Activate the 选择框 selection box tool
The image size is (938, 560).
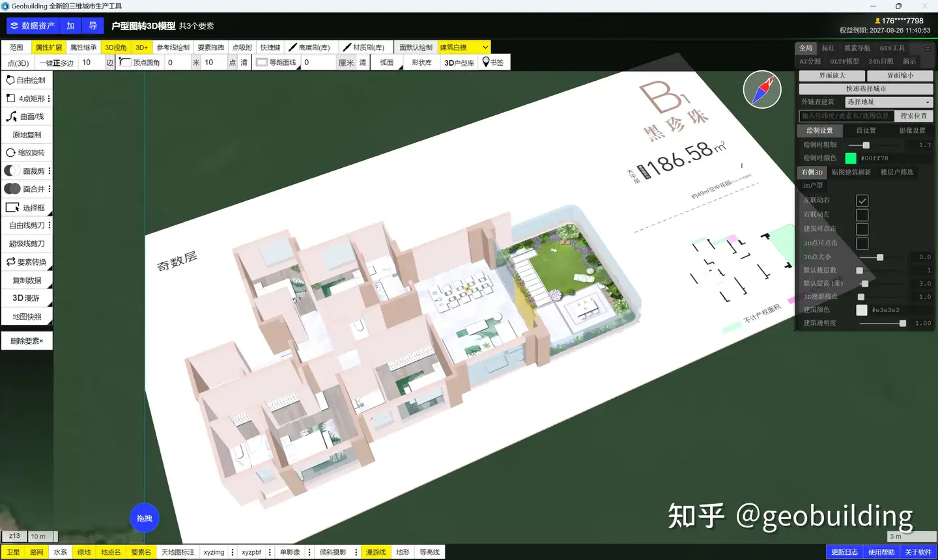click(x=27, y=208)
